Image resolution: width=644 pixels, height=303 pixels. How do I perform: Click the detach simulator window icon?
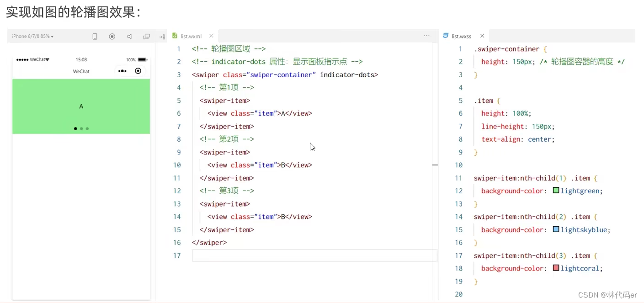point(146,37)
